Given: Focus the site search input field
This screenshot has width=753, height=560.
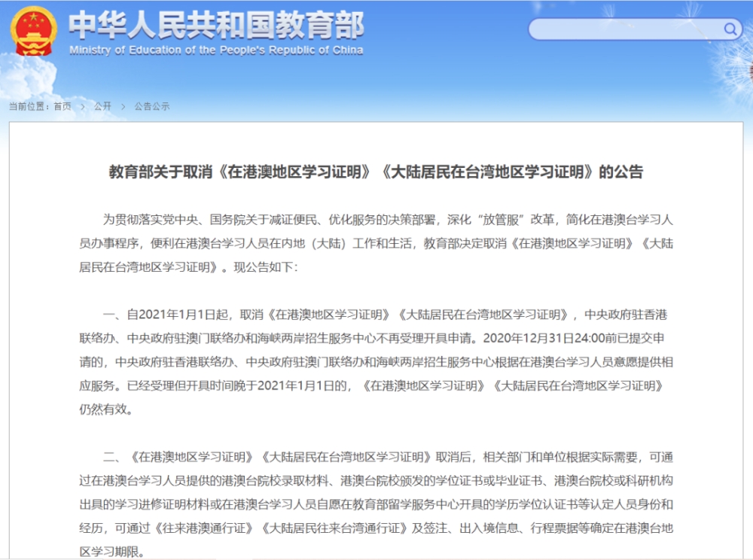Looking at the screenshot, I should click(x=635, y=29).
